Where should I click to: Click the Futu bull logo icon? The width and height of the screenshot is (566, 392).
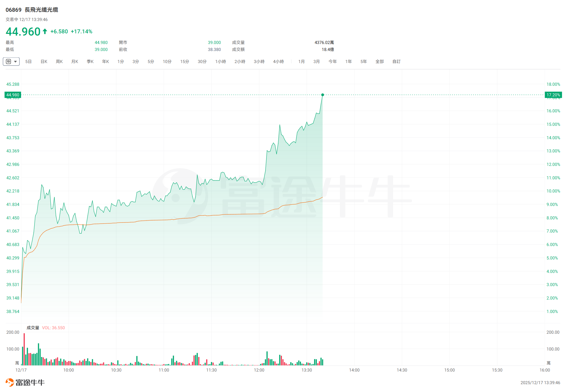(10, 382)
